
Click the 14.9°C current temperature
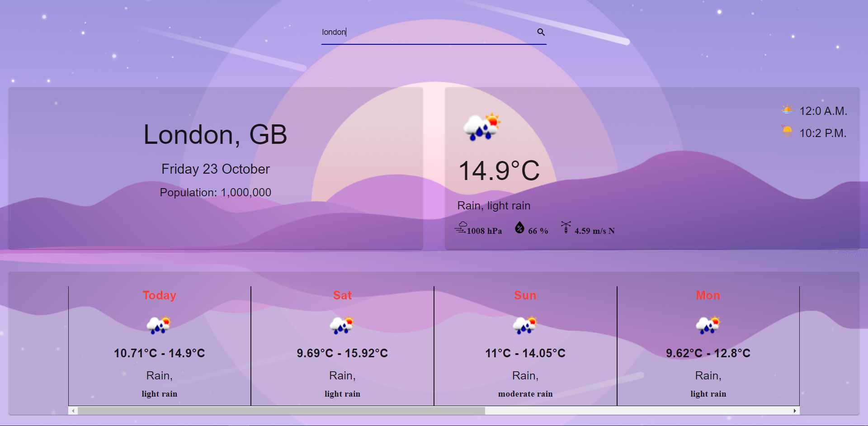(499, 170)
